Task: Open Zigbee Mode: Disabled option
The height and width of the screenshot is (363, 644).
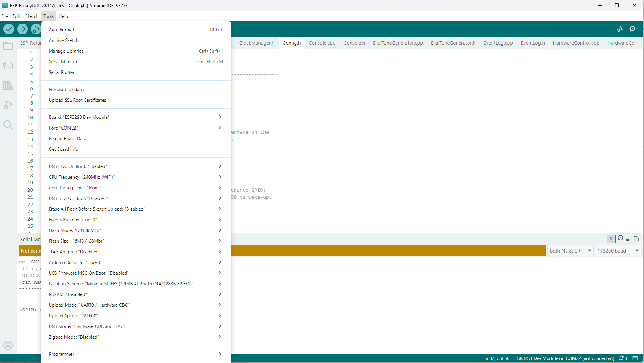Action: pos(136,337)
